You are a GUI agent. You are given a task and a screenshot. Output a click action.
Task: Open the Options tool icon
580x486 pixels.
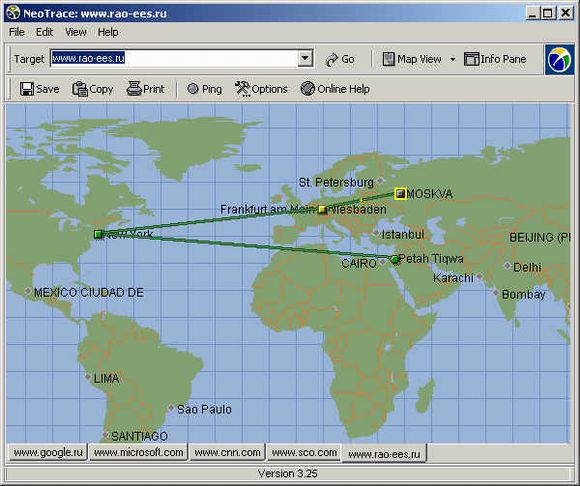[x=242, y=89]
